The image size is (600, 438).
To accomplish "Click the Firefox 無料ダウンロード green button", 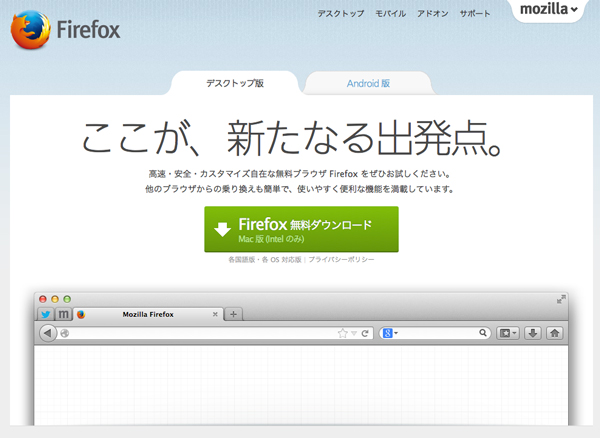I will click(x=301, y=229).
